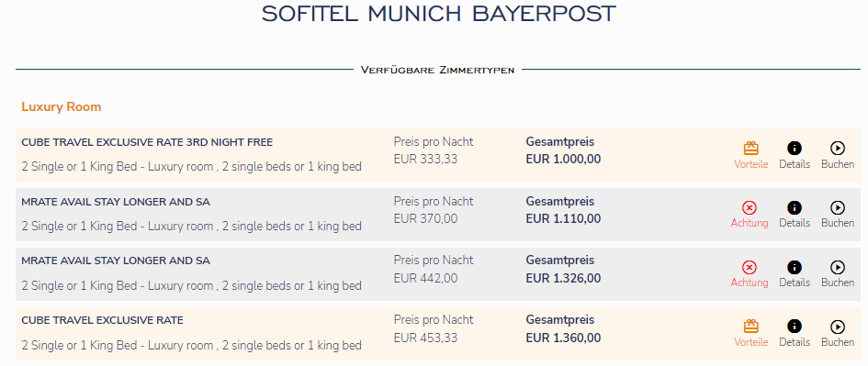Open Vorteile gift icon for 3rd Night Free rate

tap(750, 149)
